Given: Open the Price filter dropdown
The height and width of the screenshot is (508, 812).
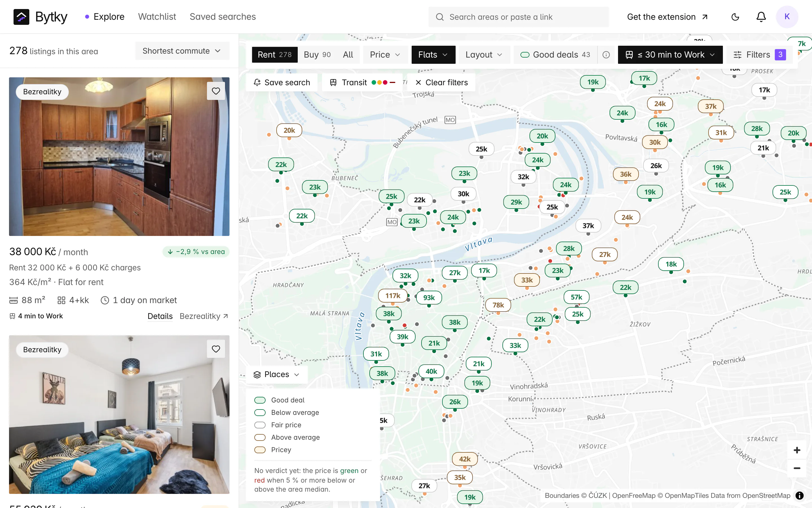Looking at the screenshot, I should coord(385,55).
